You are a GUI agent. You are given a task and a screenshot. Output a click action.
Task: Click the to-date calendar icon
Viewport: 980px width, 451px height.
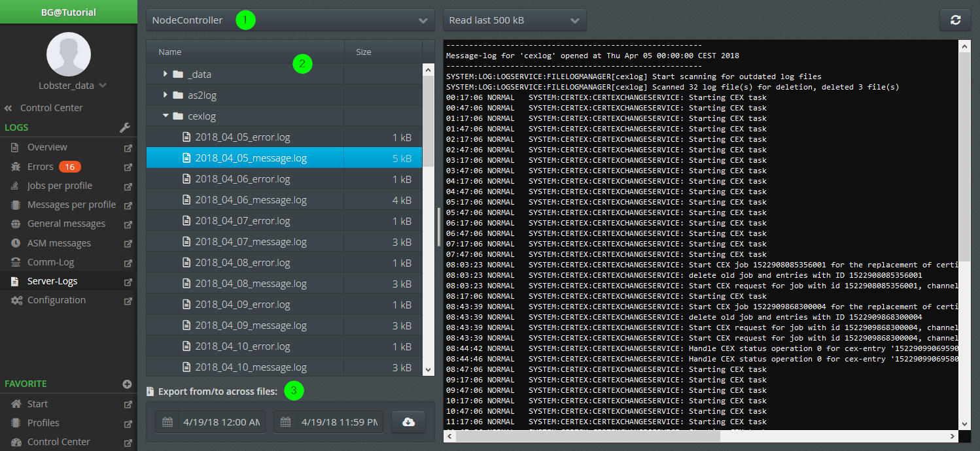coord(286,422)
